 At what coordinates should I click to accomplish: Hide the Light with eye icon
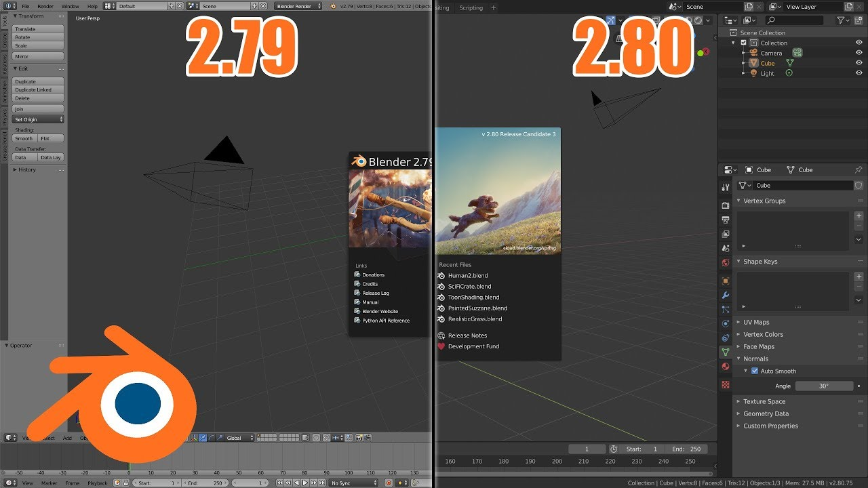click(859, 73)
